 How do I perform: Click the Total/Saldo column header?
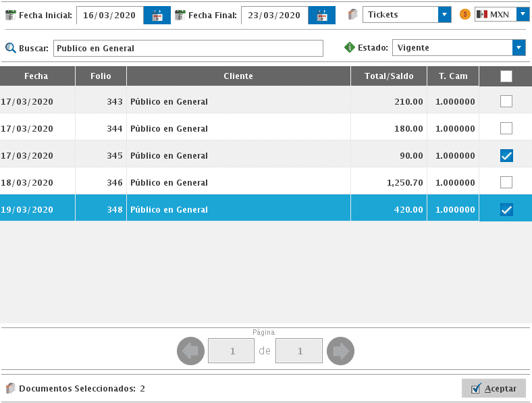pos(388,76)
